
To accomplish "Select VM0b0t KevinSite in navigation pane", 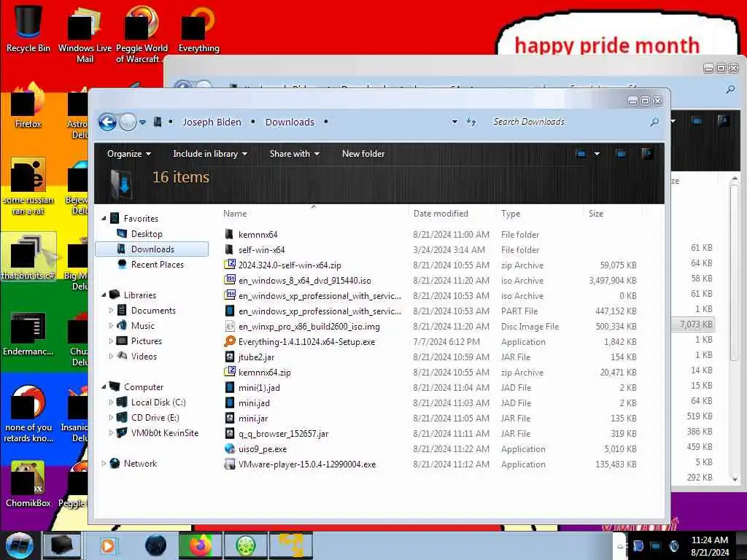I will click(x=164, y=433).
